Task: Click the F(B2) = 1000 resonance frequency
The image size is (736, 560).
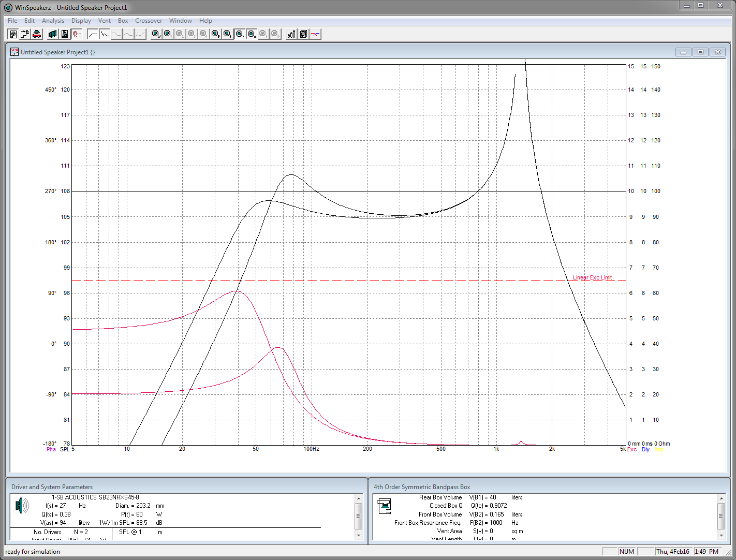Action: (x=486, y=523)
